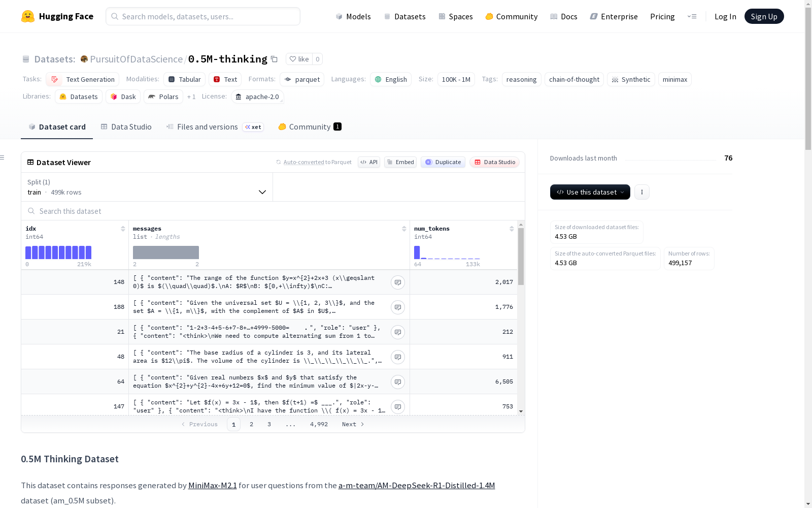Switch to the Data Studio tab

pos(126,127)
